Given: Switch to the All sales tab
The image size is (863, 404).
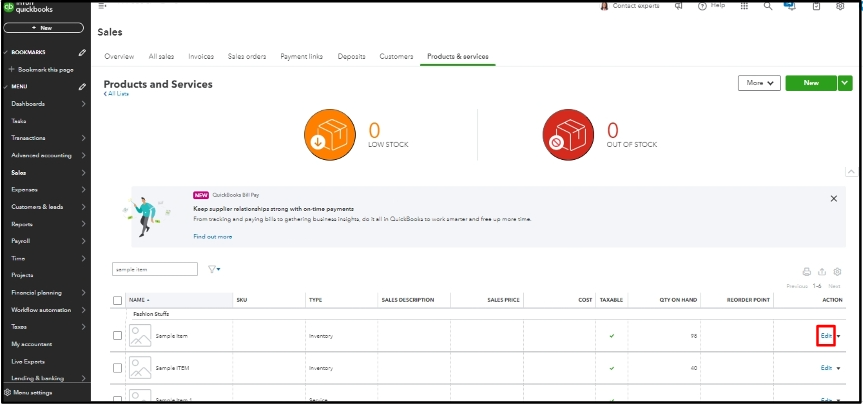Looking at the screenshot, I should (161, 56).
